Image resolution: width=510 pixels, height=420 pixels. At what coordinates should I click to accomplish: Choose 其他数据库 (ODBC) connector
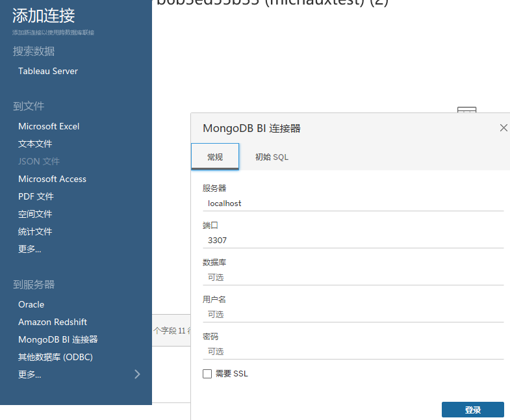55,357
